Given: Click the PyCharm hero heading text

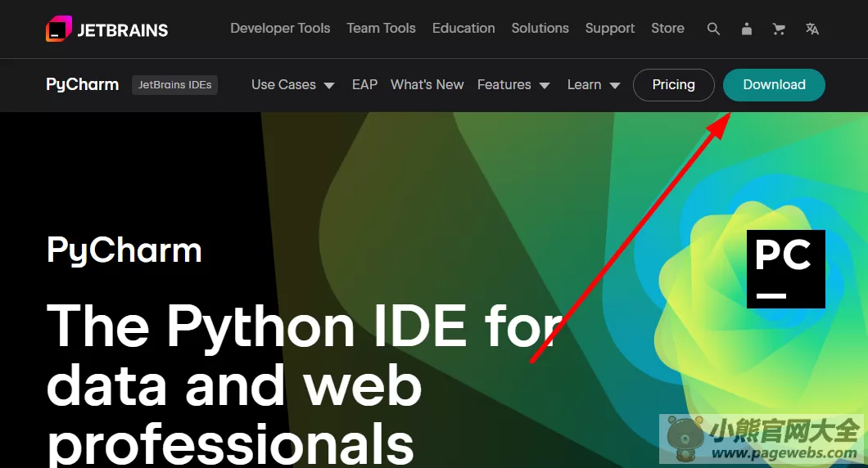Looking at the screenshot, I should (x=124, y=250).
